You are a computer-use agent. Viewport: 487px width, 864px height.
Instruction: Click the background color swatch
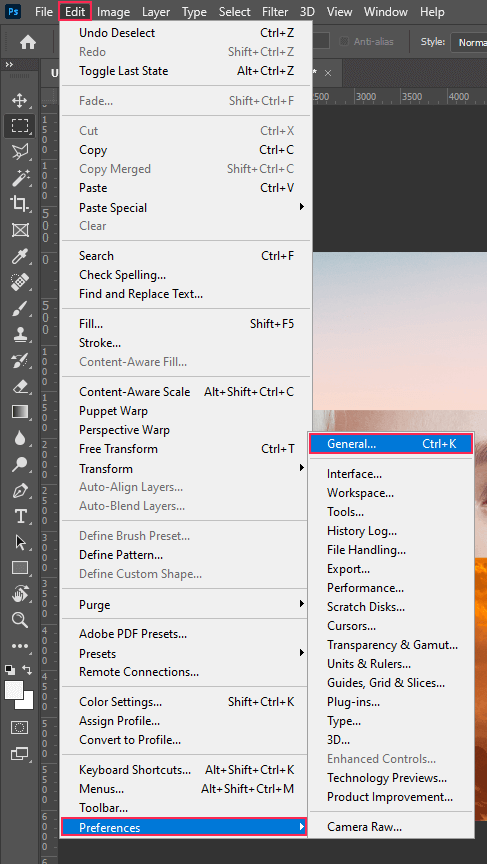pyautogui.click(x=28, y=702)
